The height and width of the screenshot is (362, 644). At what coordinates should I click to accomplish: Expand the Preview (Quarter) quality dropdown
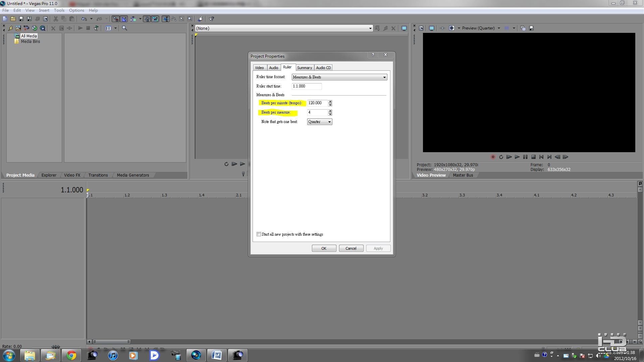coord(499,28)
